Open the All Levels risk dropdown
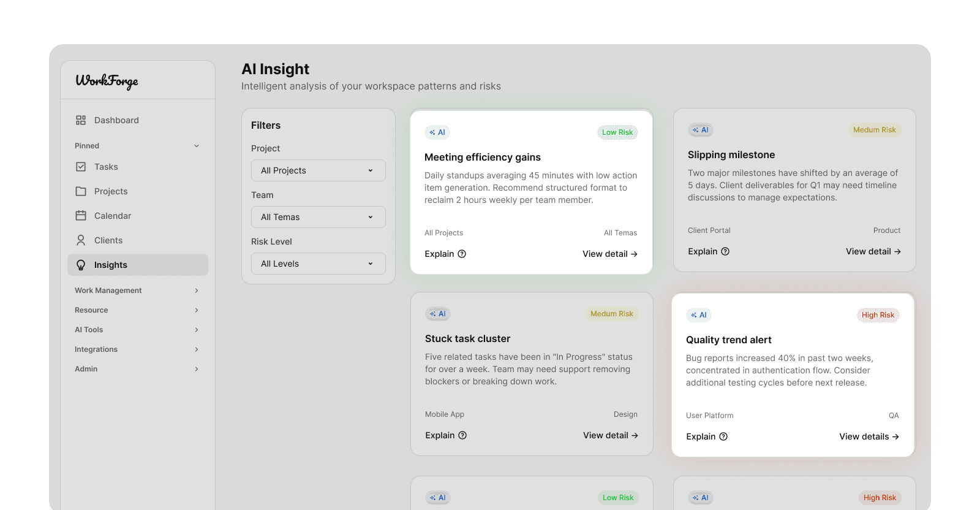 318,264
